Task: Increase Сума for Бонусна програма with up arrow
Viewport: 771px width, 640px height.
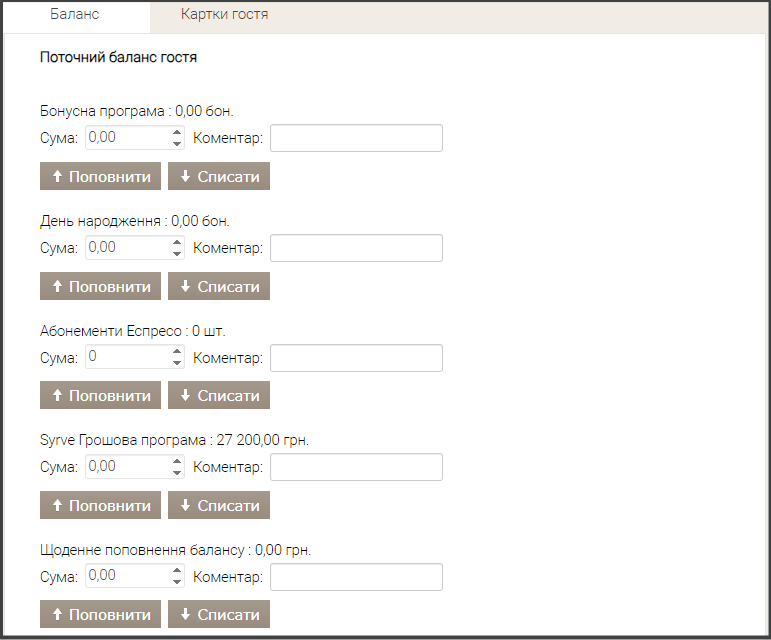Action: click(177, 132)
